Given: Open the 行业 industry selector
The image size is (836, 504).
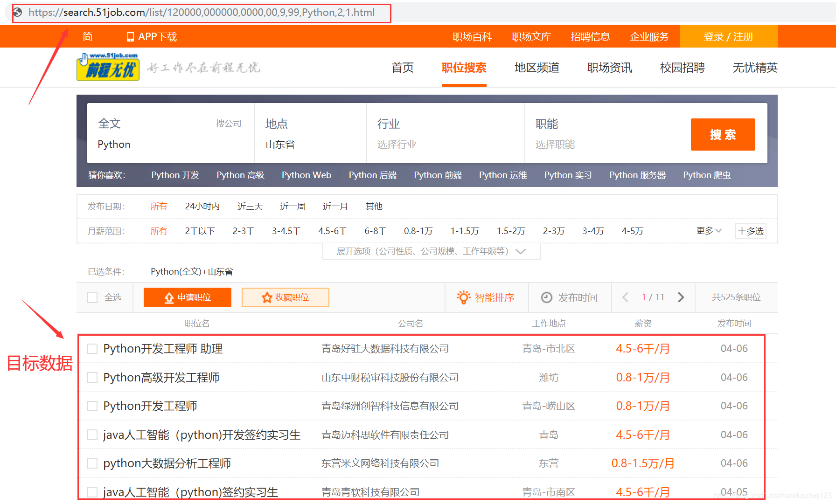Looking at the screenshot, I should [446, 133].
